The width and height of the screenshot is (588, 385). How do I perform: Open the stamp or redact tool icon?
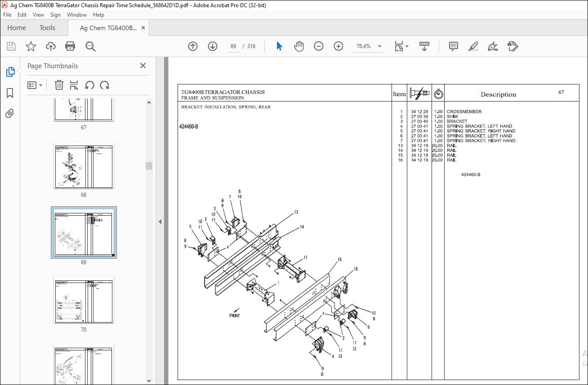[x=513, y=46]
